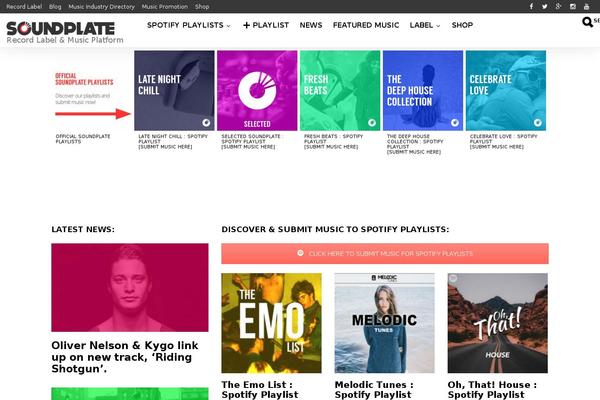Read Oliver Nelson & Kygo Riding Shotgun article
600x400 pixels.
click(125, 357)
